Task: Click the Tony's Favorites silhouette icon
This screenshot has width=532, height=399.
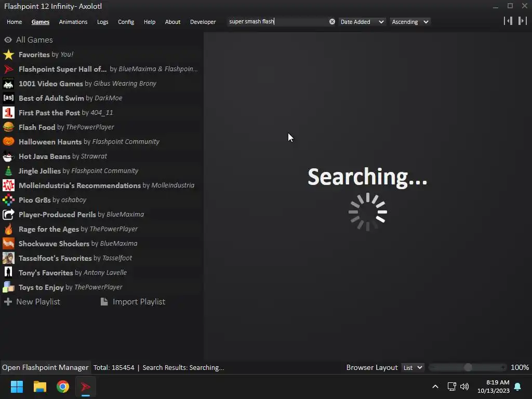Action: click(8, 272)
